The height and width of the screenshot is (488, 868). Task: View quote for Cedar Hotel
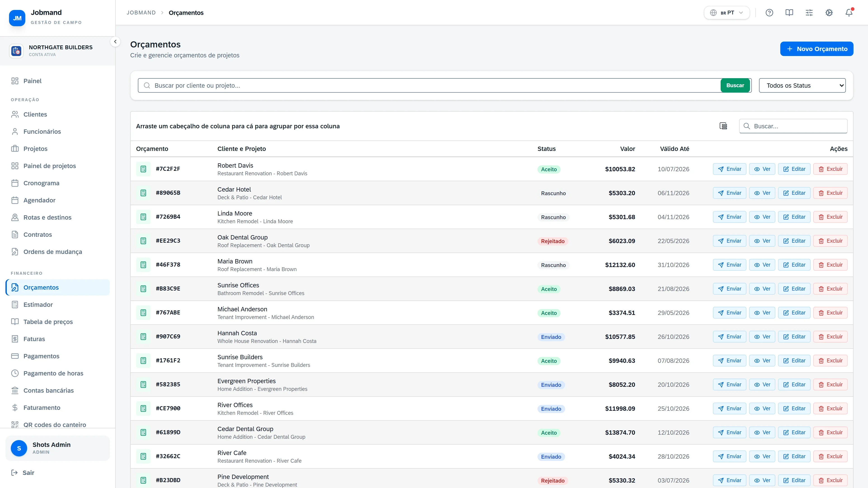762,193
